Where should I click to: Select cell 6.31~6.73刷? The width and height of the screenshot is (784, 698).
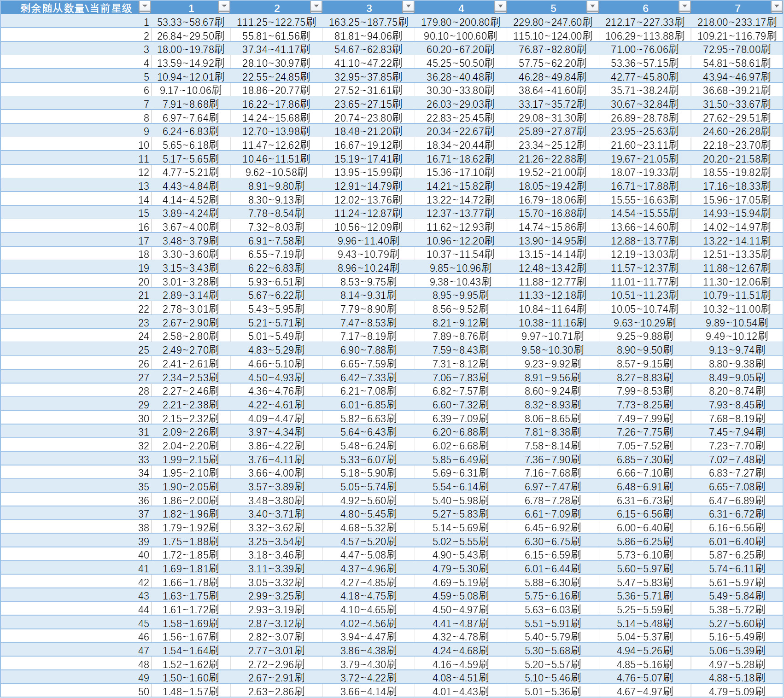[x=645, y=500]
